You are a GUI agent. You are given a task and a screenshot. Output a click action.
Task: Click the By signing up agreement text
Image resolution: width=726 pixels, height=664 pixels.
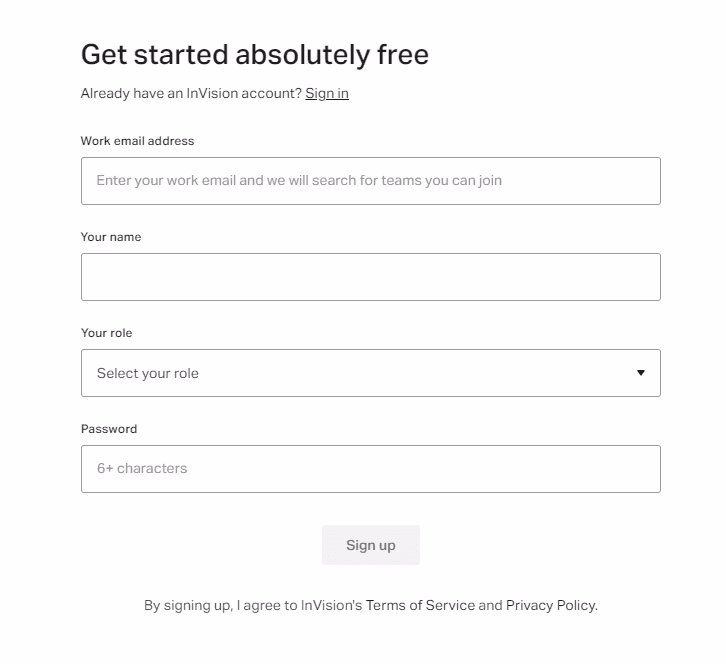click(371, 605)
